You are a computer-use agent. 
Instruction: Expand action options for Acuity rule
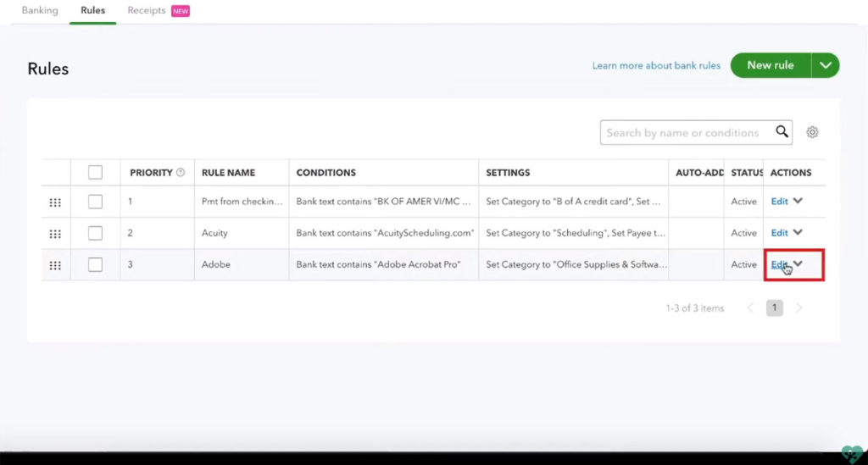[x=798, y=233]
